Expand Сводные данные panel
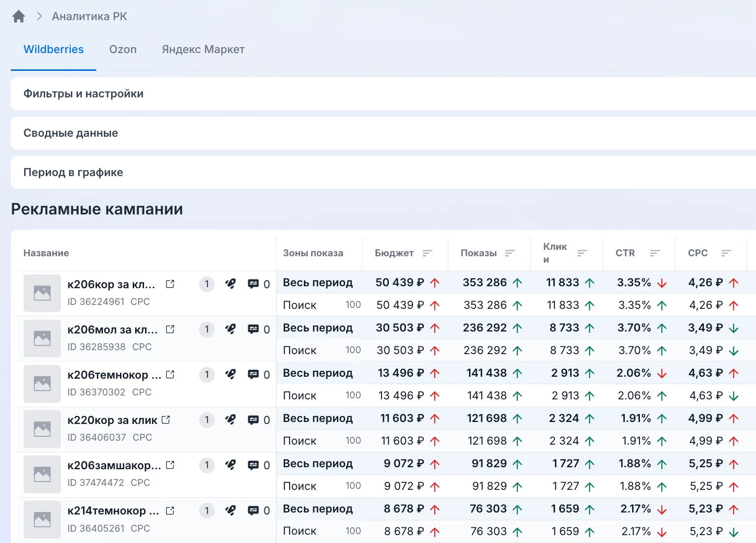 383,133
